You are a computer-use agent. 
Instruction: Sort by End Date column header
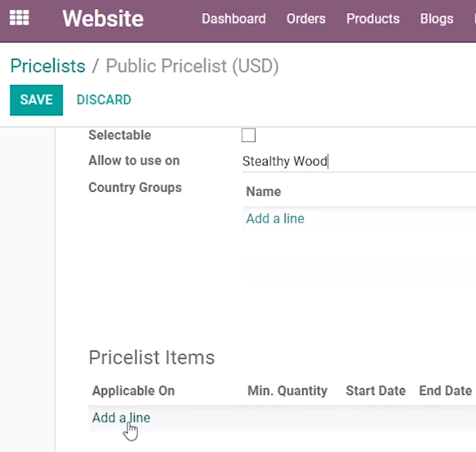445,391
